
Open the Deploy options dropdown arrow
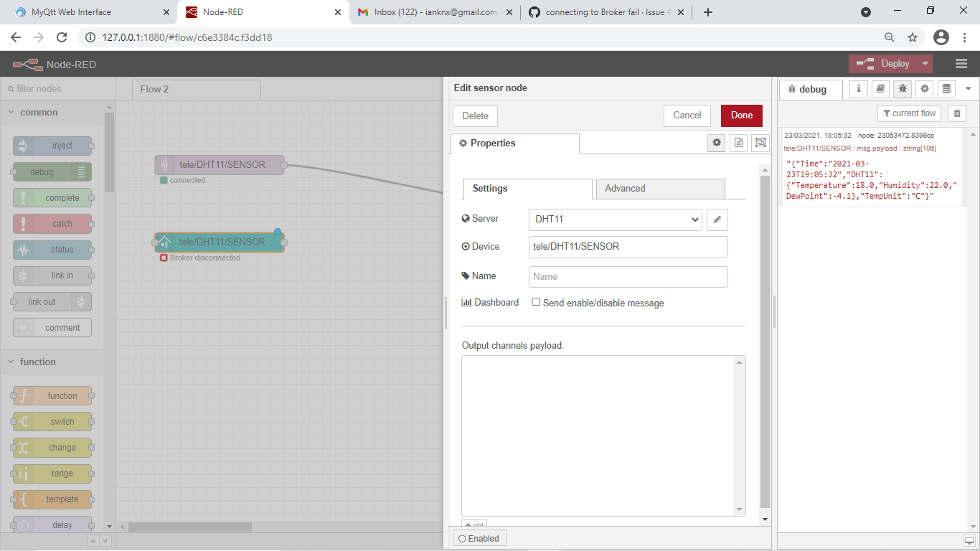click(x=925, y=63)
